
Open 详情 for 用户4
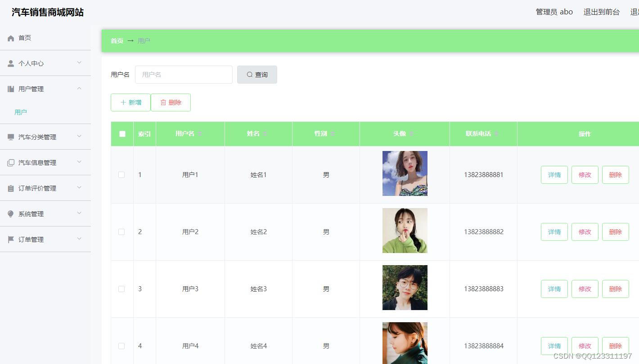click(554, 346)
